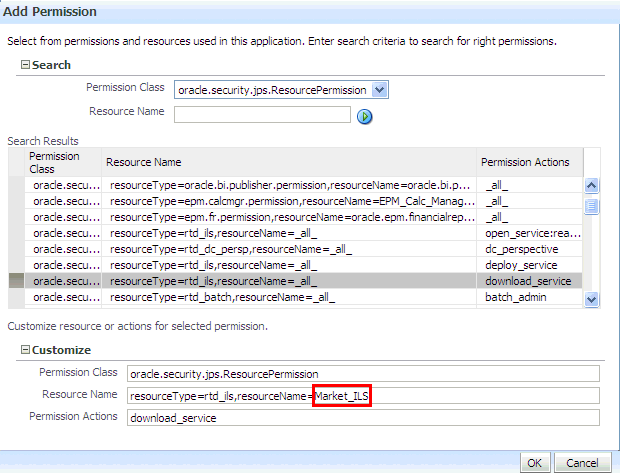The width and height of the screenshot is (620, 475).
Task: Click the Customize Permission Class field
Action: (362, 374)
